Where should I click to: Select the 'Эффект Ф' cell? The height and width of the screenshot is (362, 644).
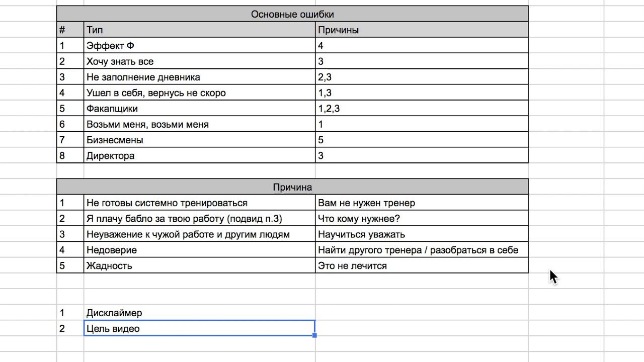(x=200, y=45)
